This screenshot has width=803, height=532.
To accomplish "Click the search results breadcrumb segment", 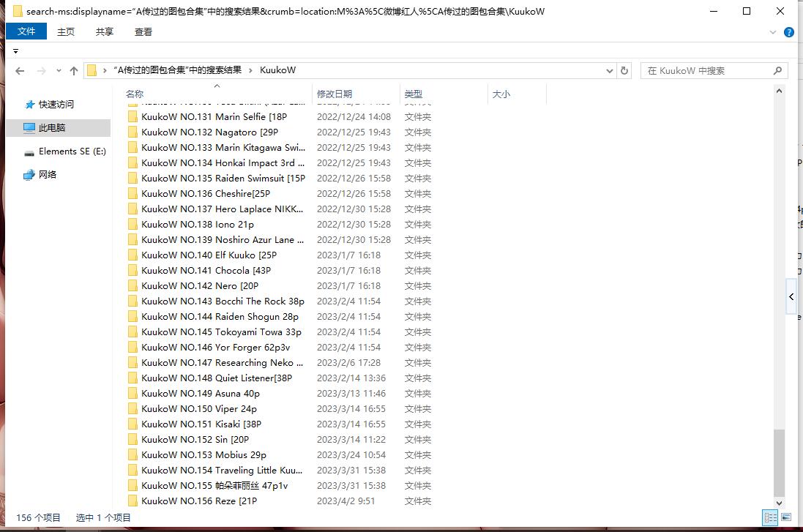I will click(177, 70).
